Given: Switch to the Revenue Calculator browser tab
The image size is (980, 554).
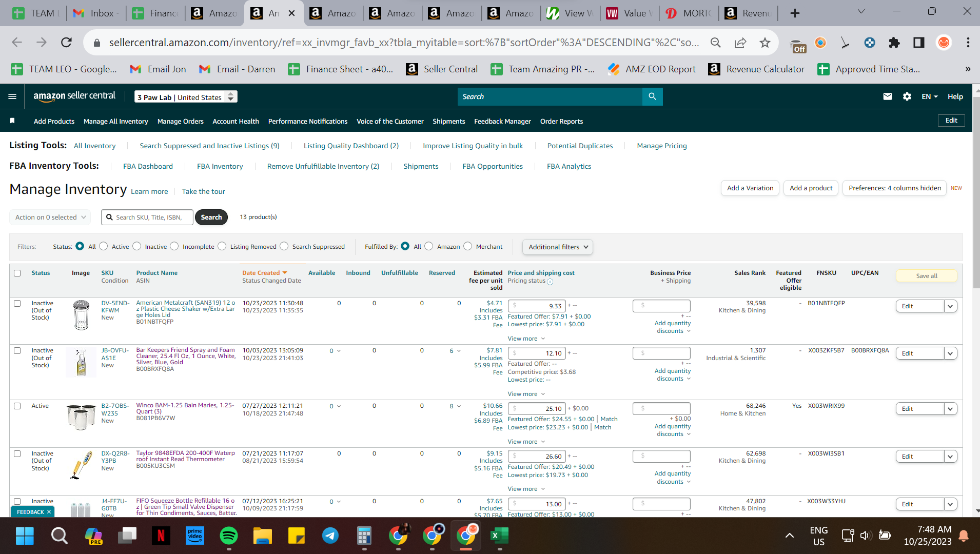Looking at the screenshot, I should pos(749,13).
